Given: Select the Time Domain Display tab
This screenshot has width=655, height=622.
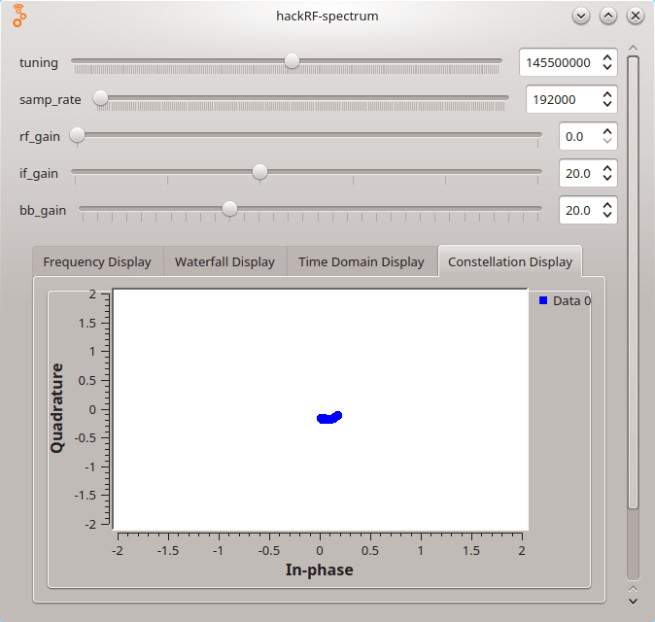Looking at the screenshot, I should [x=361, y=262].
